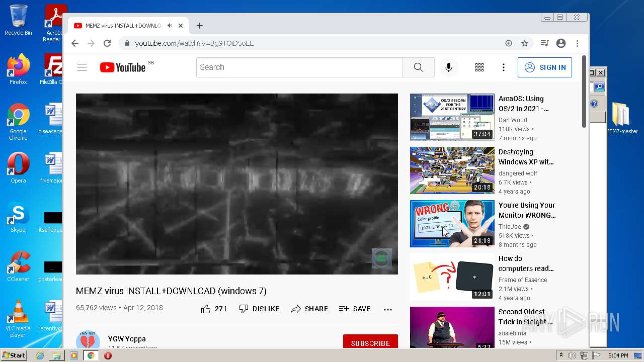
Task: Bookmark this page with the star
Action: click(525, 43)
